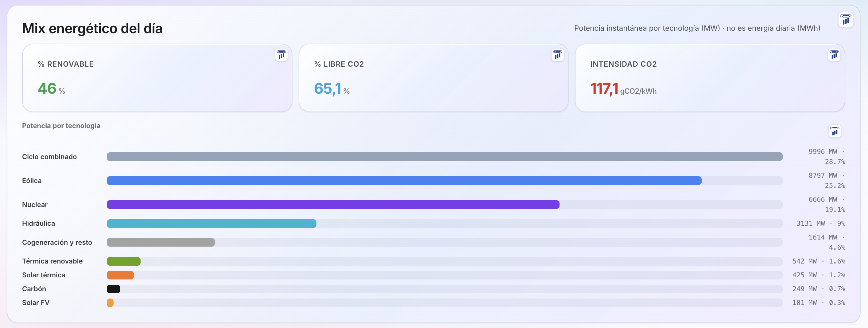The height and width of the screenshot is (328, 868).
Task: Click the '6666 MW · 19.1%' value
Action: (827, 205)
